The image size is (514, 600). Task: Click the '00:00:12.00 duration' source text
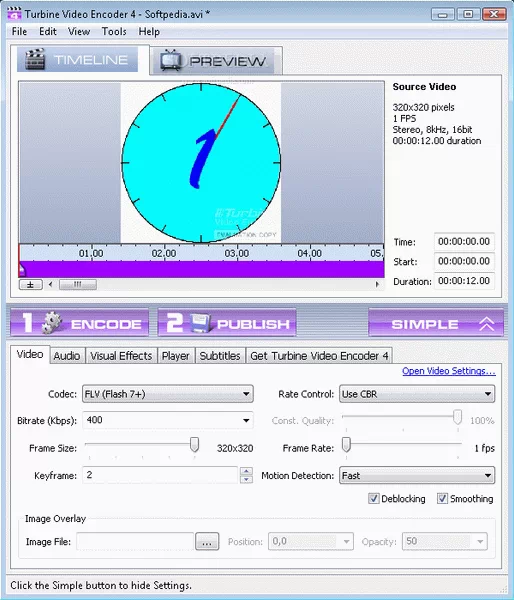point(437,141)
